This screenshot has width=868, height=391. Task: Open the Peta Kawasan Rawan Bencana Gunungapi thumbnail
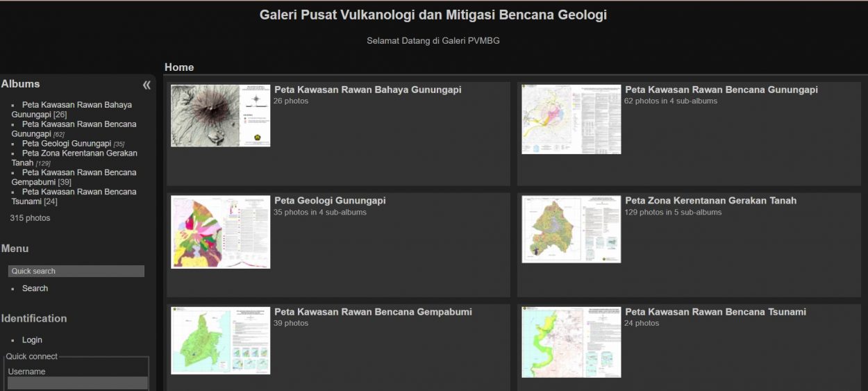coord(571,119)
